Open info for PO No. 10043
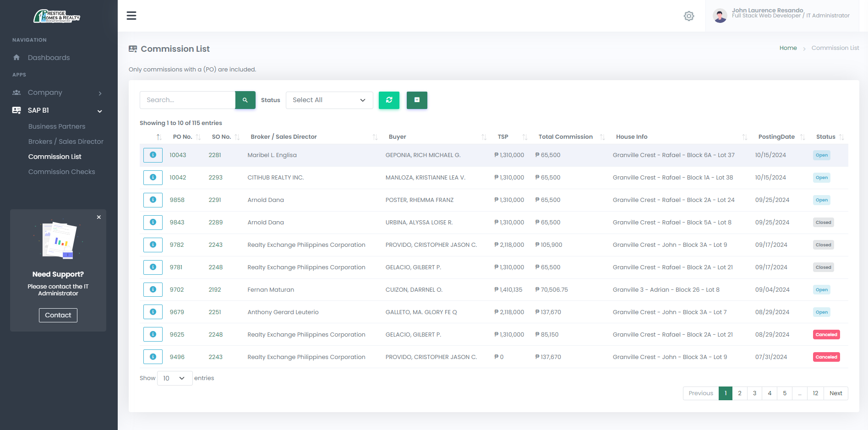This screenshot has height=430, width=868. [153, 155]
